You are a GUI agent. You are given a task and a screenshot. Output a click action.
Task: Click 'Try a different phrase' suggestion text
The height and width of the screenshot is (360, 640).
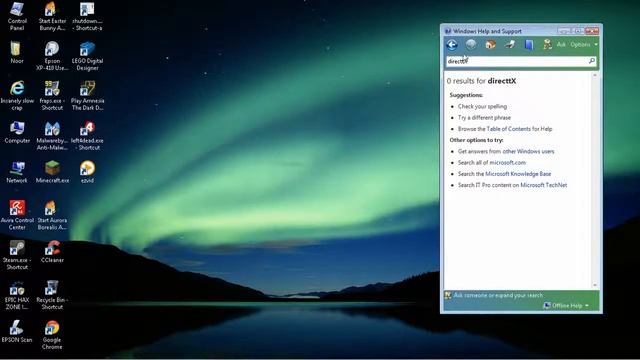484,118
